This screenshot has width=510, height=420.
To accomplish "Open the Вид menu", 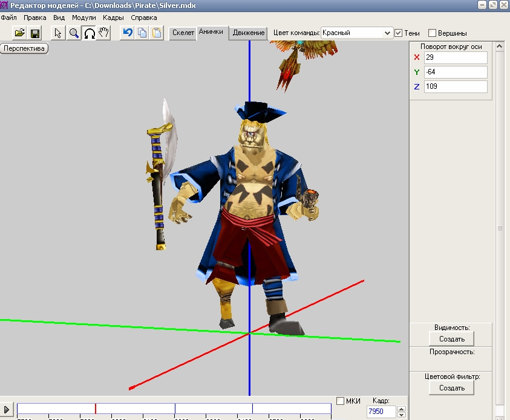I will (59, 18).
